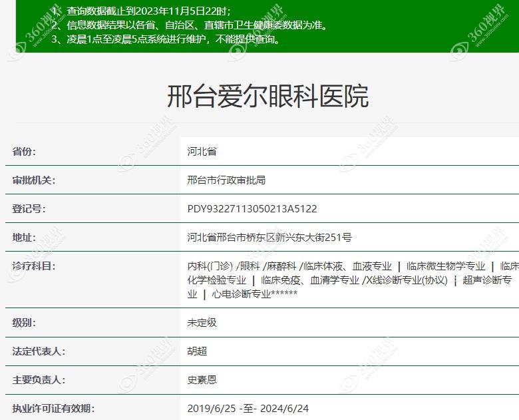Click the name 史素恩
The image size is (519, 420).
(x=202, y=379)
